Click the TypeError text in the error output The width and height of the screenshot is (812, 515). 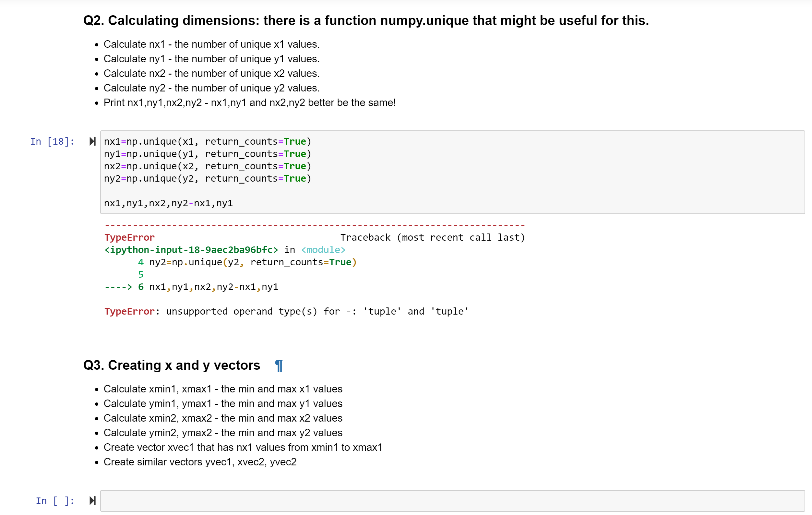[129, 237]
